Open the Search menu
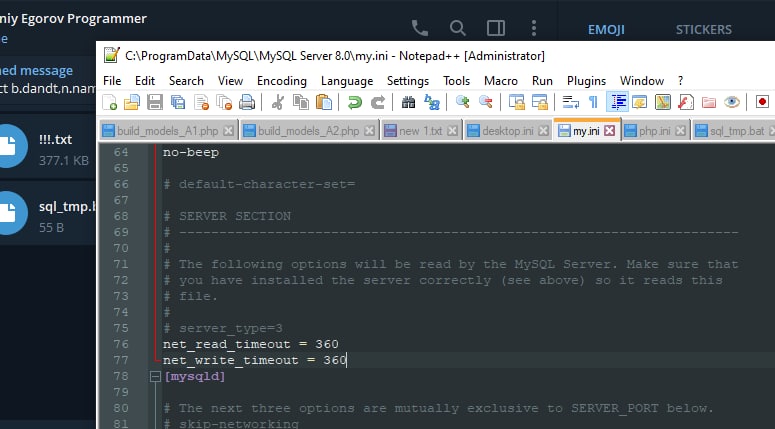 point(186,81)
